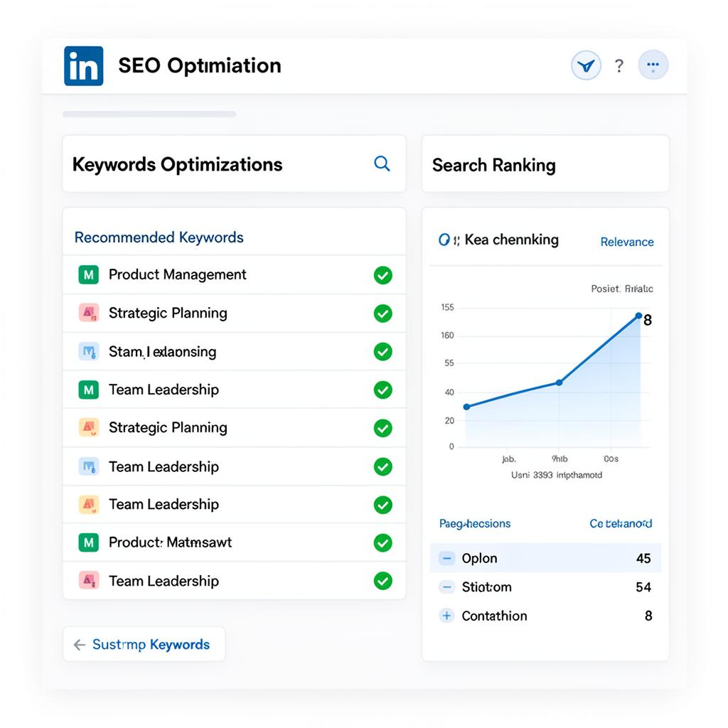Viewport: 728px width, 728px height.
Task: Click the first data point on chart
Action: click(466, 407)
